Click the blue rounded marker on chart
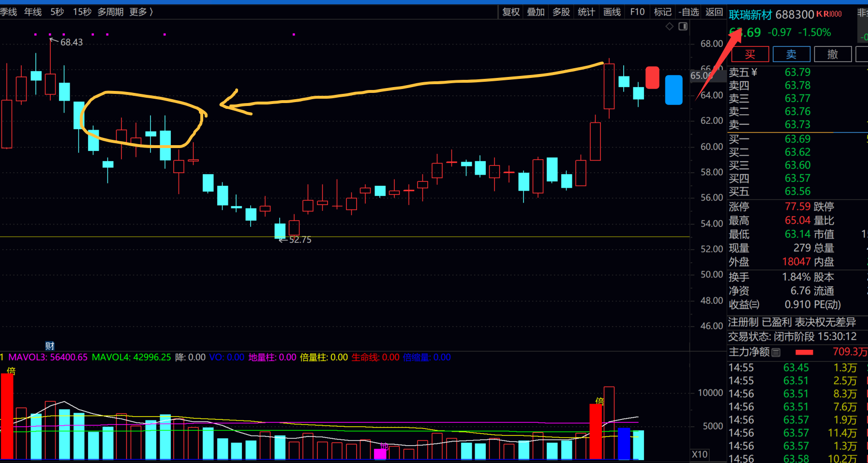Image resolution: width=868 pixels, height=463 pixels. point(673,90)
